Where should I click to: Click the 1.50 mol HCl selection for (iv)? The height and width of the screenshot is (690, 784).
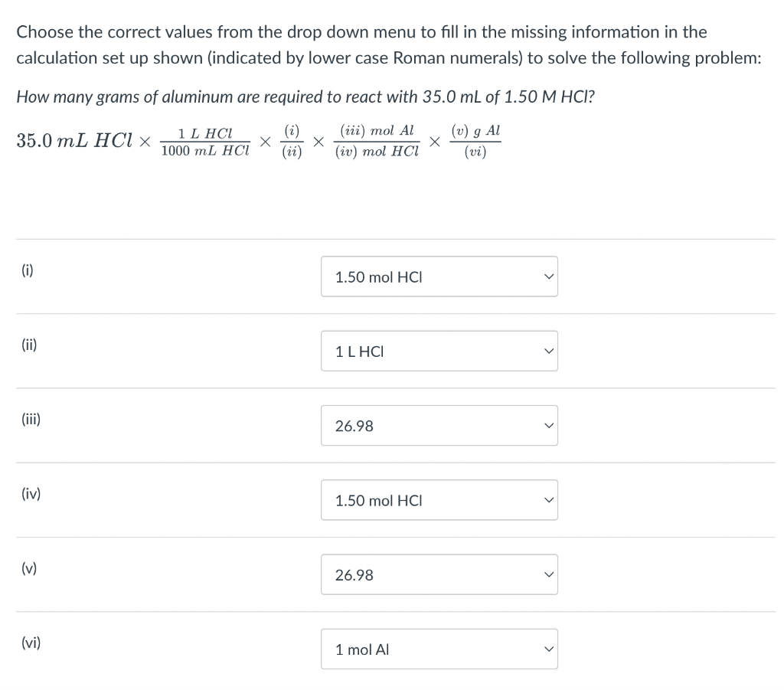click(439, 499)
